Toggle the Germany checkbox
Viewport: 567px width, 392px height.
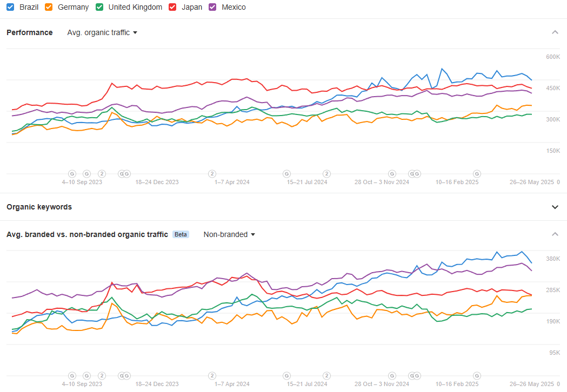point(49,7)
